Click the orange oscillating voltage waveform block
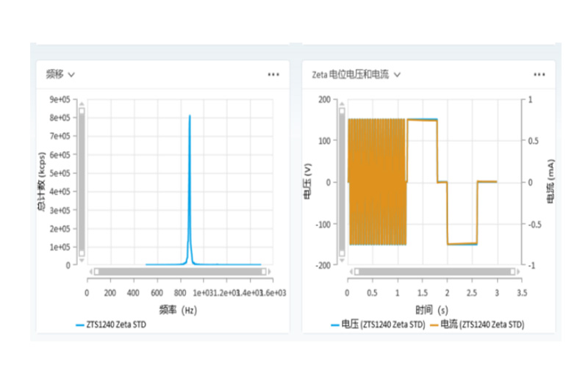This screenshot has width=588, height=384. pos(377,181)
